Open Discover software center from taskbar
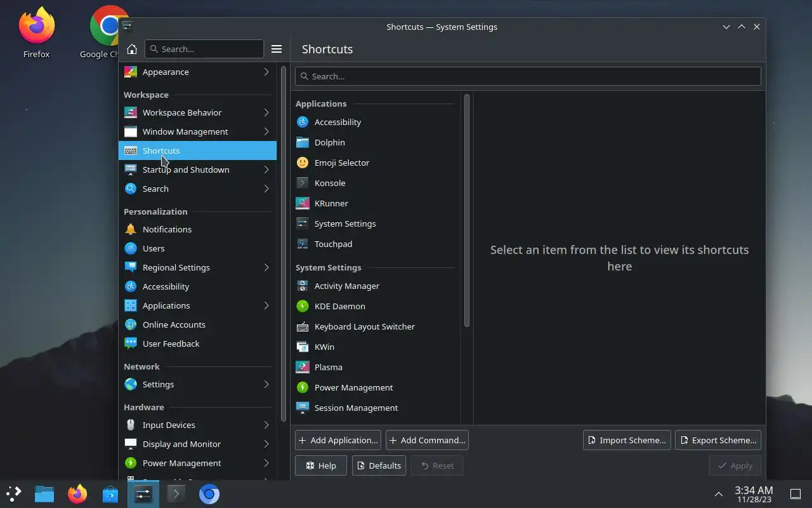Viewport: 812px width, 508px height. click(110, 494)
